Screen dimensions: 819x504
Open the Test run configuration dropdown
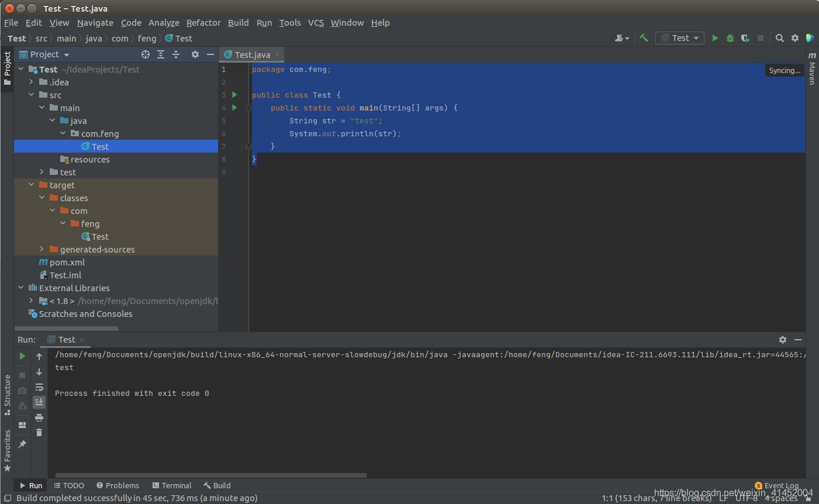click(679, 38)
